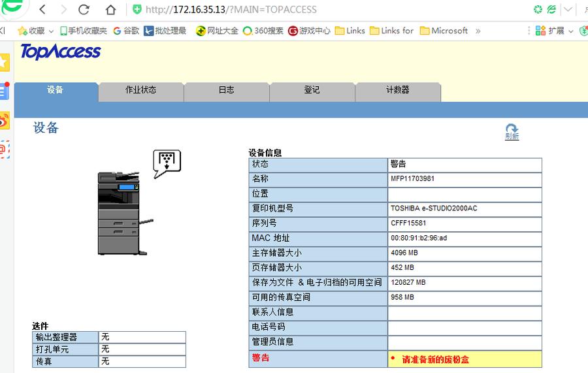Click the green leaf browser icon

551,9
